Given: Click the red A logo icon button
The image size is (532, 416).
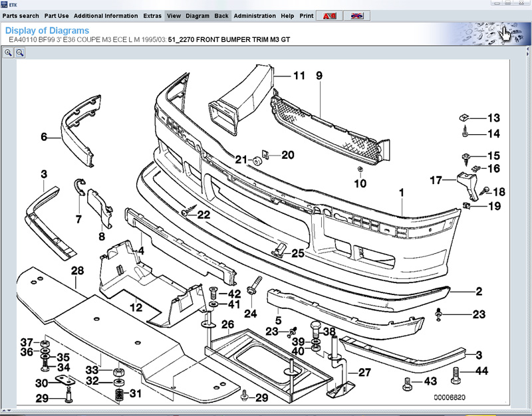Looking at the screenshot, I should 329,15.
